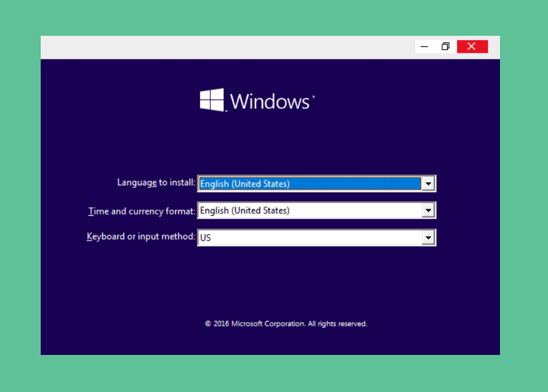Image resolution: width=548 pixels, height=392 pixels.
Task: Restore down the Windows Setup window
Action: point(445,47)
